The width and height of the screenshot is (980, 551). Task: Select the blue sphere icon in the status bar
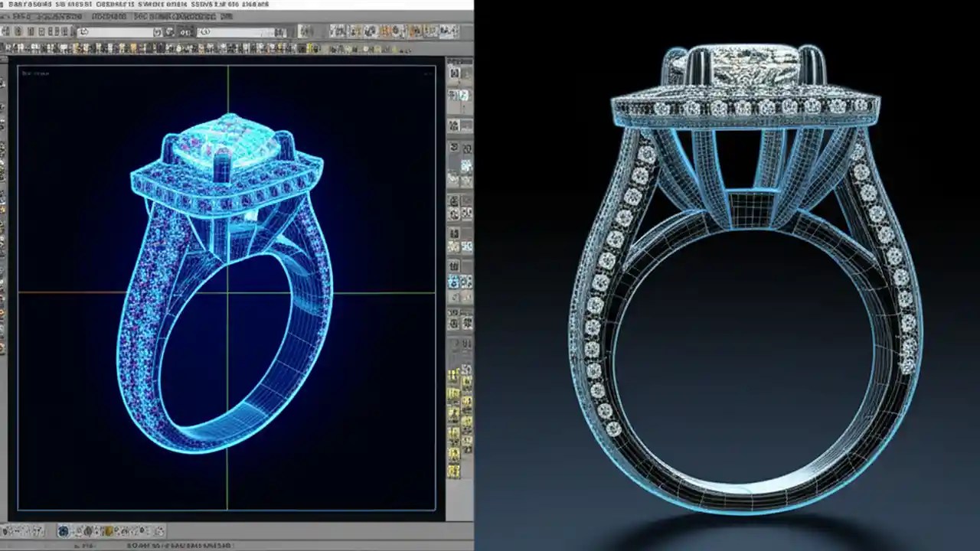point(64,530)
